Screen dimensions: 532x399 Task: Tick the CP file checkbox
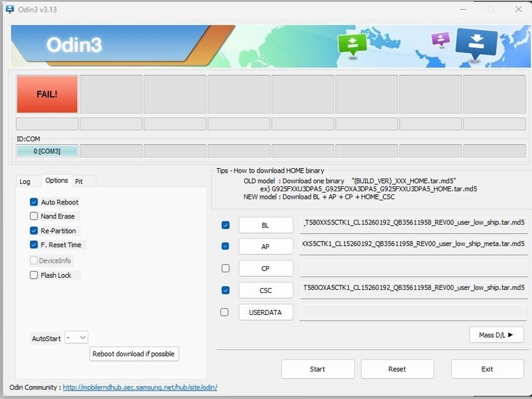click(226, 269)
